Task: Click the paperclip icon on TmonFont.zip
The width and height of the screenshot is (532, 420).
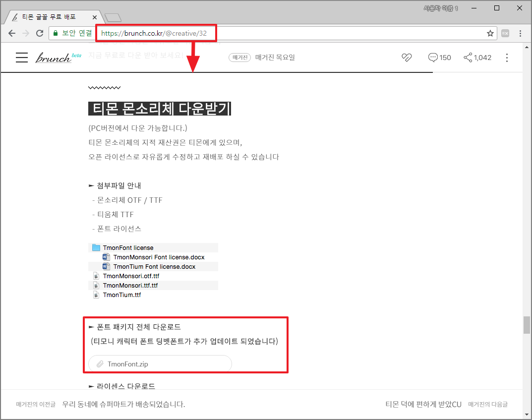Action: [100, 364]
